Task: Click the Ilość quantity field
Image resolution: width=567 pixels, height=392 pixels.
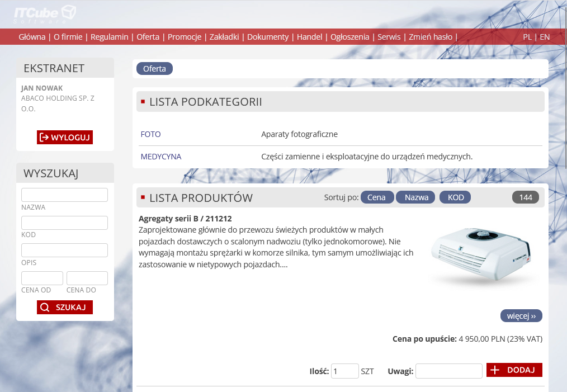Action: click(344, 371)
